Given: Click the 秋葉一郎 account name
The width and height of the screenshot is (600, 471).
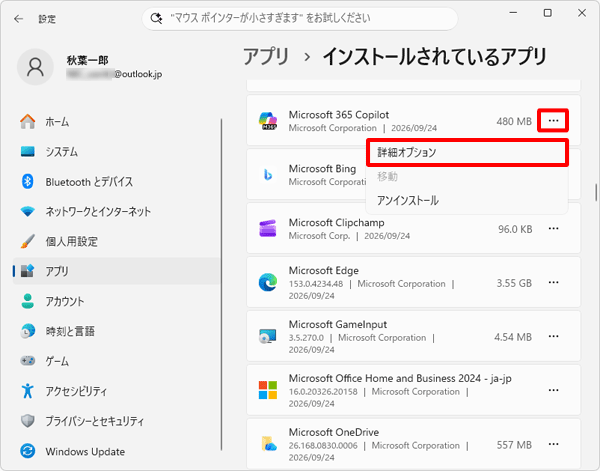Looking at the screenshot, I should point(87,60).
